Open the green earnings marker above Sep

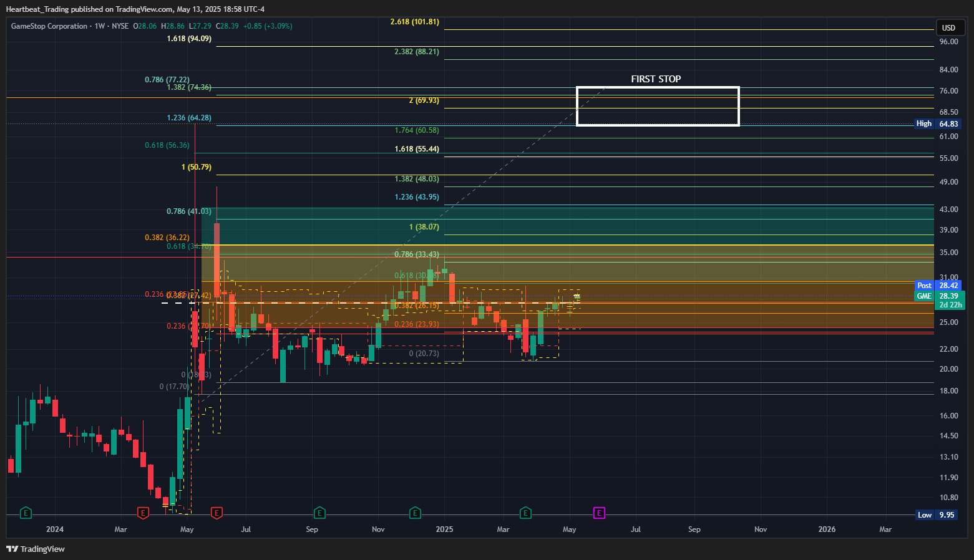319,513
